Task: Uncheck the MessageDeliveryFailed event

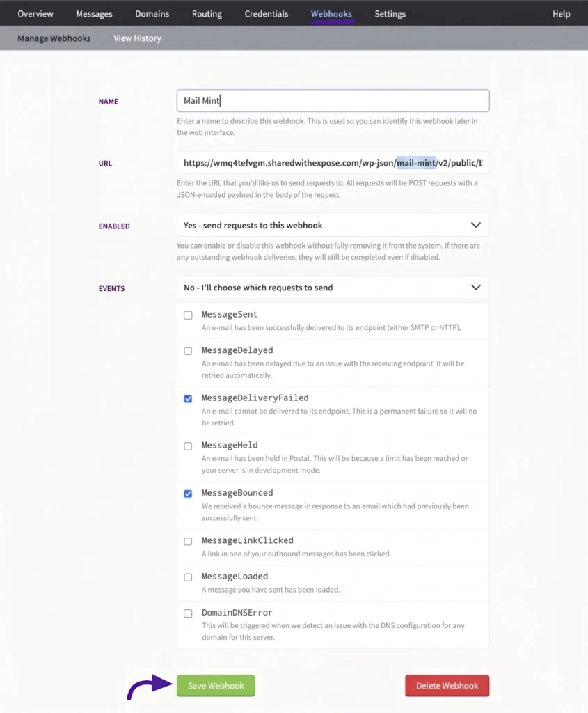Action: coord(188,398)
